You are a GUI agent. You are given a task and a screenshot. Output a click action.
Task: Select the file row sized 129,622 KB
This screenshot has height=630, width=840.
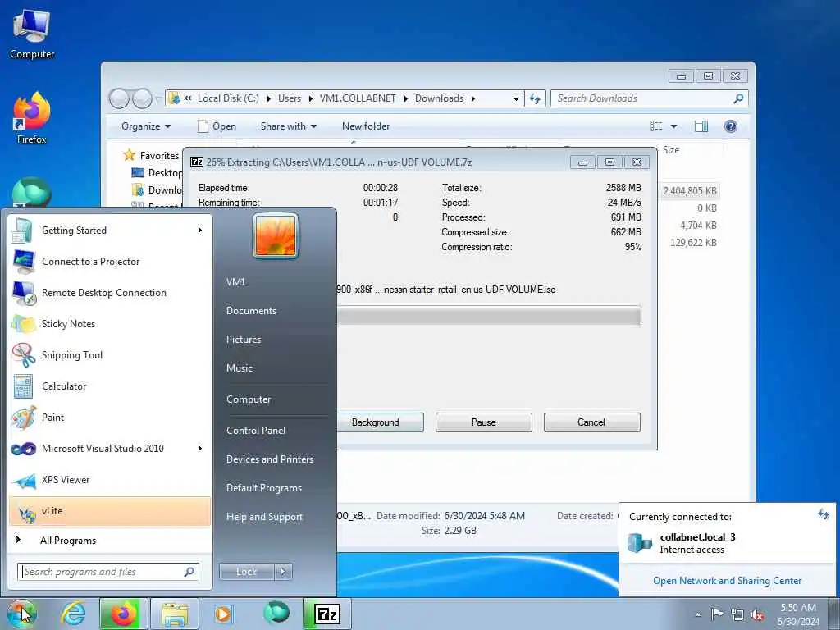tap(693, 242)
